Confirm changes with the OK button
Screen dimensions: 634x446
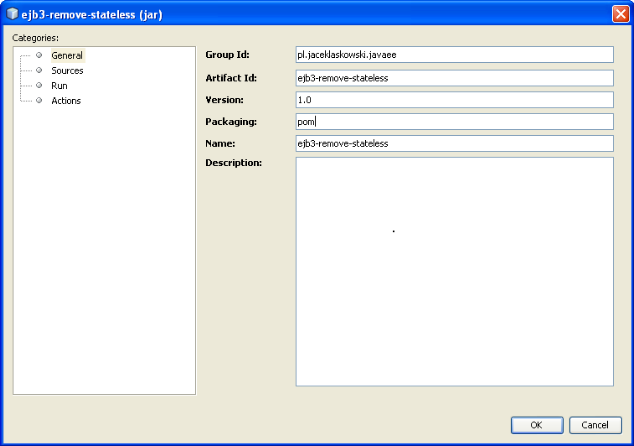(537, 425)
